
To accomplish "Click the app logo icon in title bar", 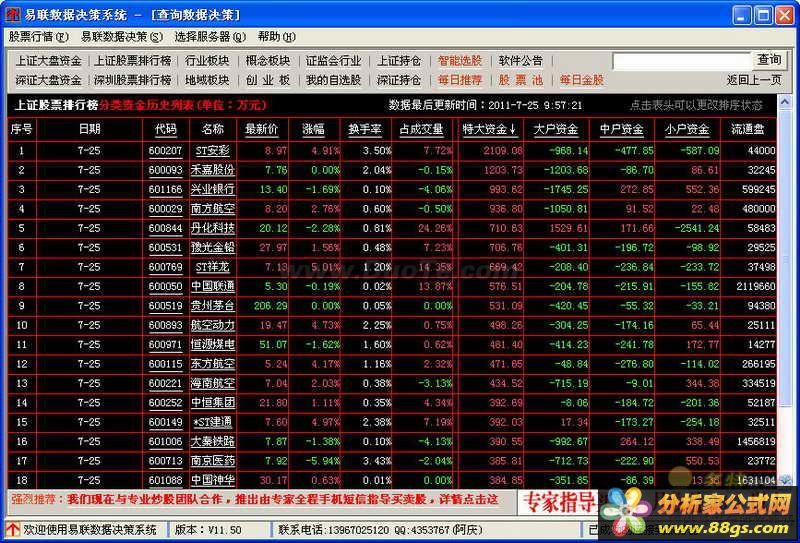I will tap(12, 14).
